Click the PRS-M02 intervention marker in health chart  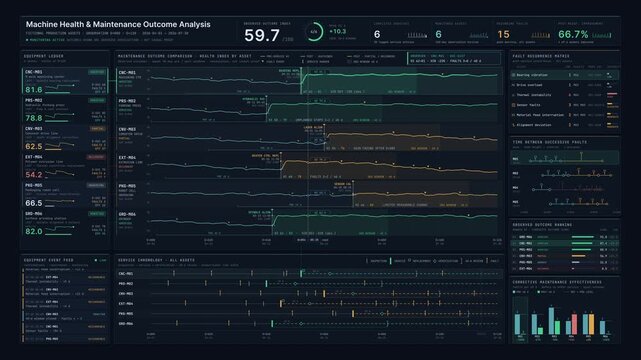267,110
